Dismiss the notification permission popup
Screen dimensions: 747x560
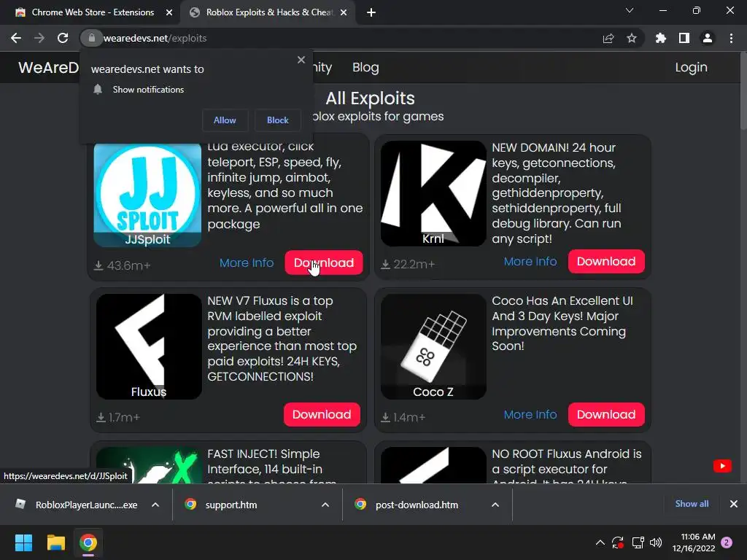coord(301,60)
